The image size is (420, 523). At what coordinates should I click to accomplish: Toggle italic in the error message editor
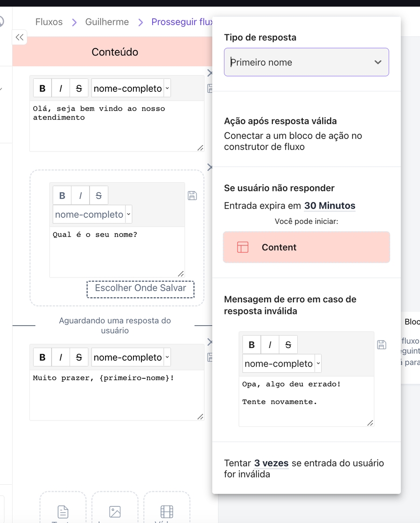270,345
